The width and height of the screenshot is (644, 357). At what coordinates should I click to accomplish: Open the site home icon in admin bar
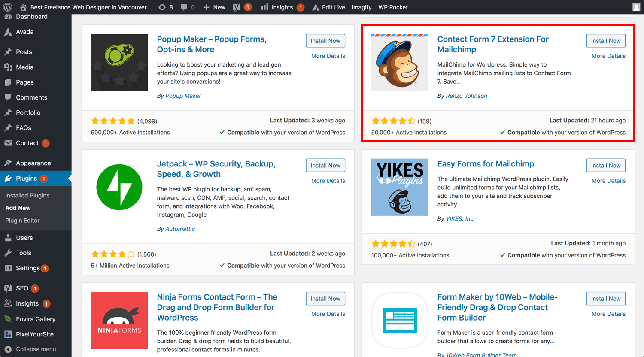[x=23, y=7]
